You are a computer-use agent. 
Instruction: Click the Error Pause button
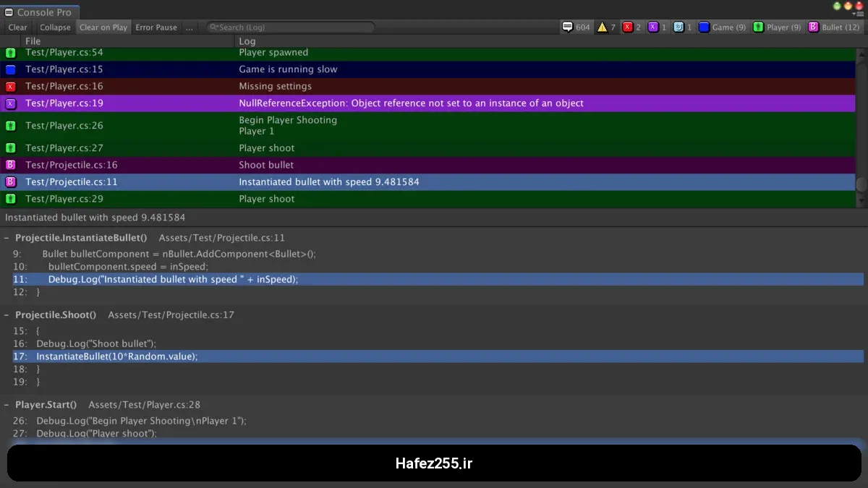[156, 27]
